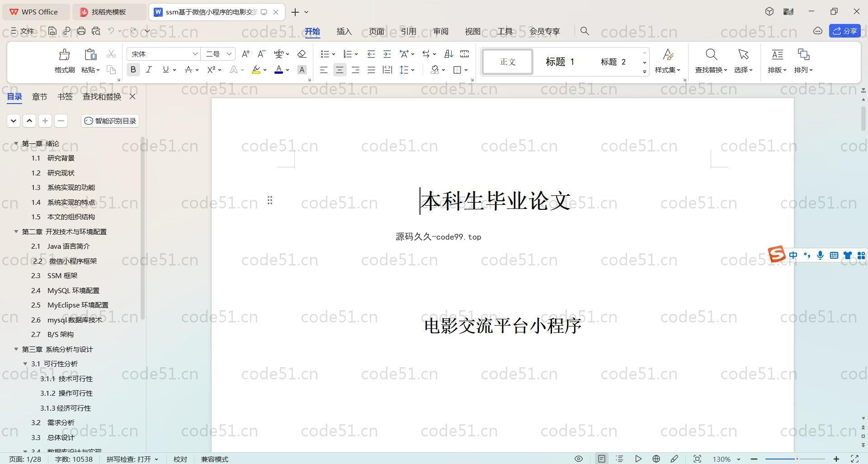
Task: Open the Select (选择) cursor tool
Action: click(x=743, y=61)
